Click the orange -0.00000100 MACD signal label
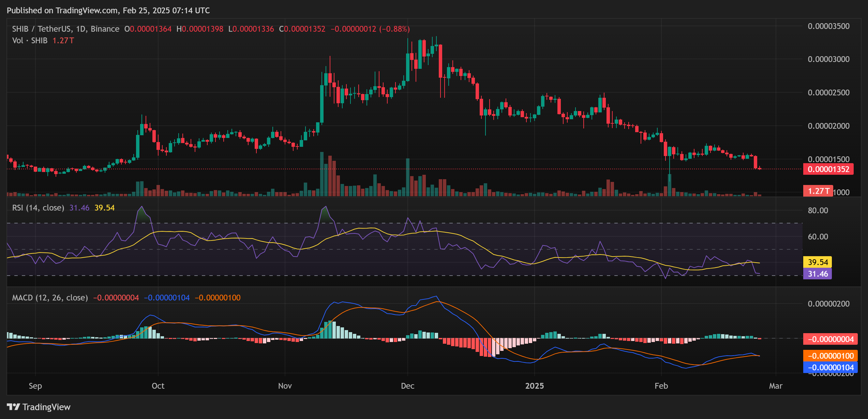The height and width of the screenshot is (419, 868). coord(830,356)
